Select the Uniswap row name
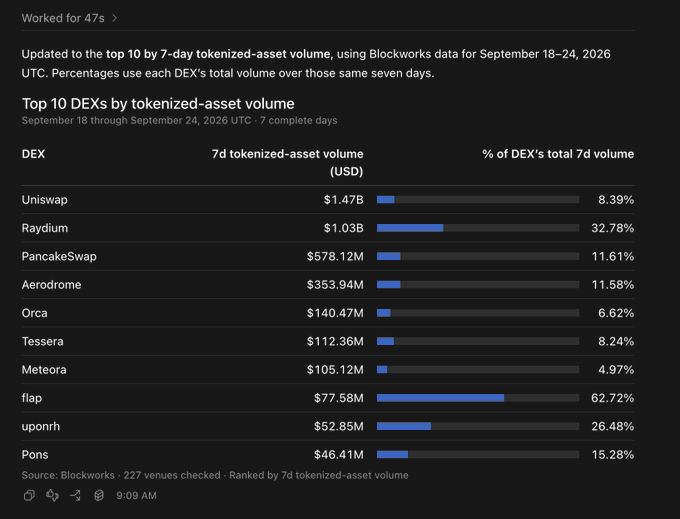This screenshot has width=680, height=519. (45, 200)
